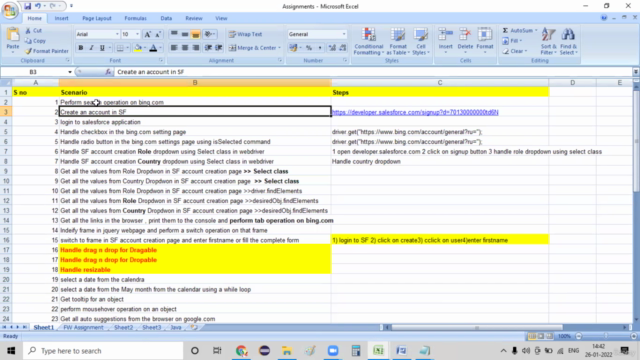Undo last action in Quick Access Toolbar

38,6
